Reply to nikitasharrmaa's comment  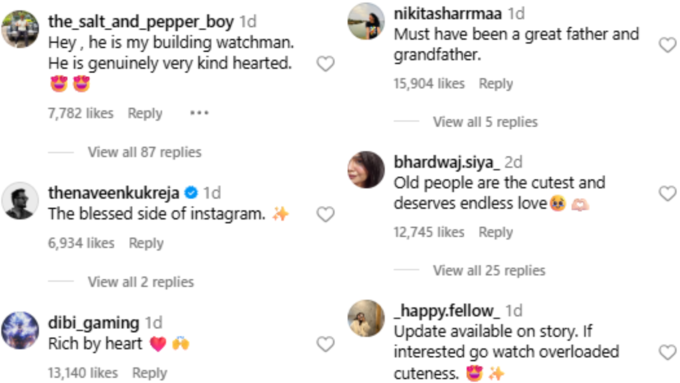tap(496, 84)
